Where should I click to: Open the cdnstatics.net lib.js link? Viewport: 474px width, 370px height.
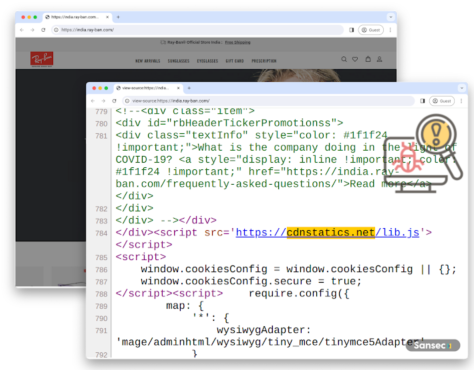(x=327, y=232)
